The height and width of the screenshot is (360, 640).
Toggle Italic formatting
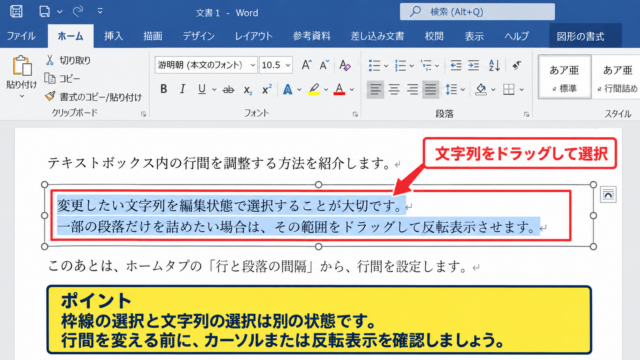[x=182, y=89]
